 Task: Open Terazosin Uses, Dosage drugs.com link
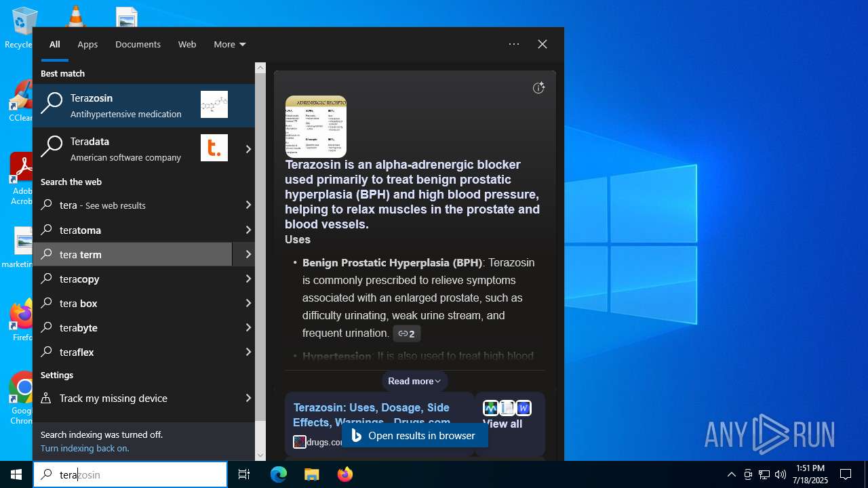click(372, 415)
